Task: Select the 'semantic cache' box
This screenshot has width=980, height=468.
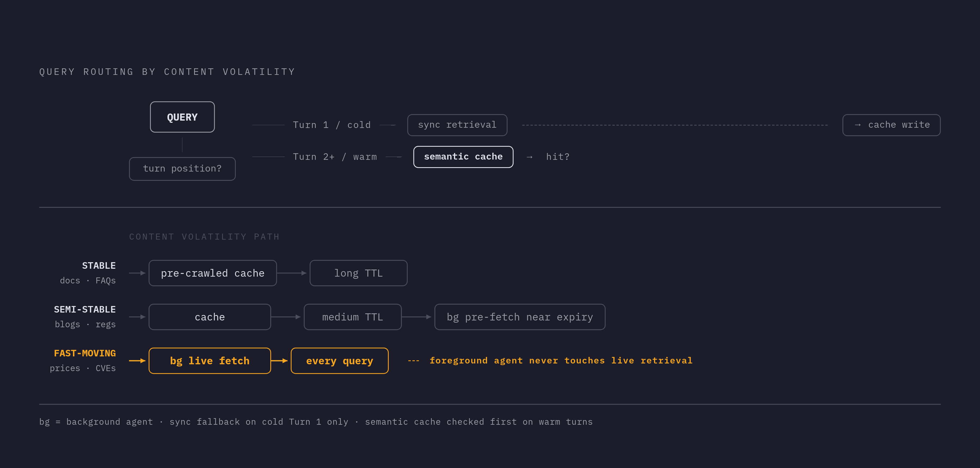Action: (x=463, y=157)
